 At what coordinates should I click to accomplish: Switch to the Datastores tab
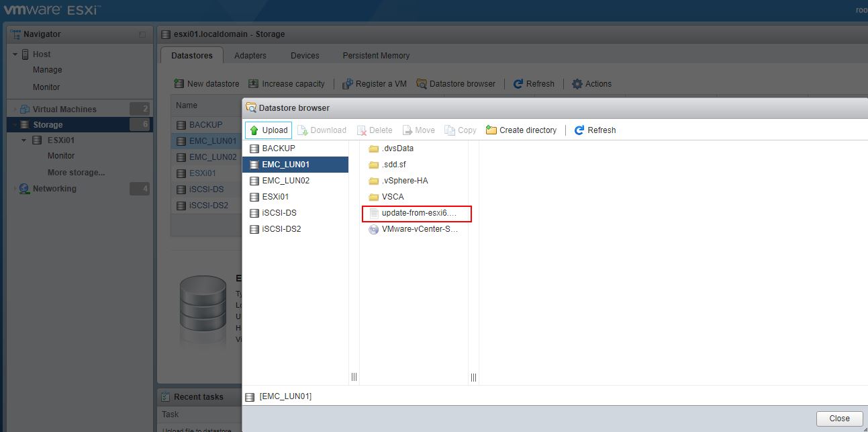(191, 56)
